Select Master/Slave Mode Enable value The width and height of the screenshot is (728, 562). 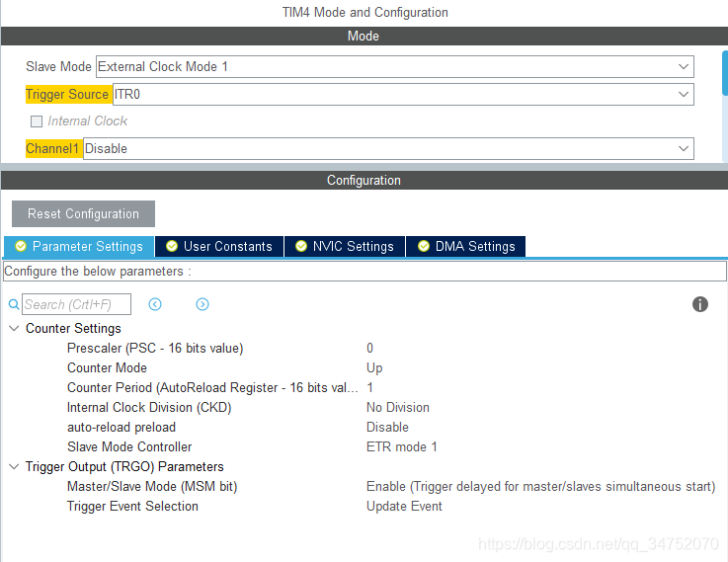pyautogui.click(x=541, y=486)
